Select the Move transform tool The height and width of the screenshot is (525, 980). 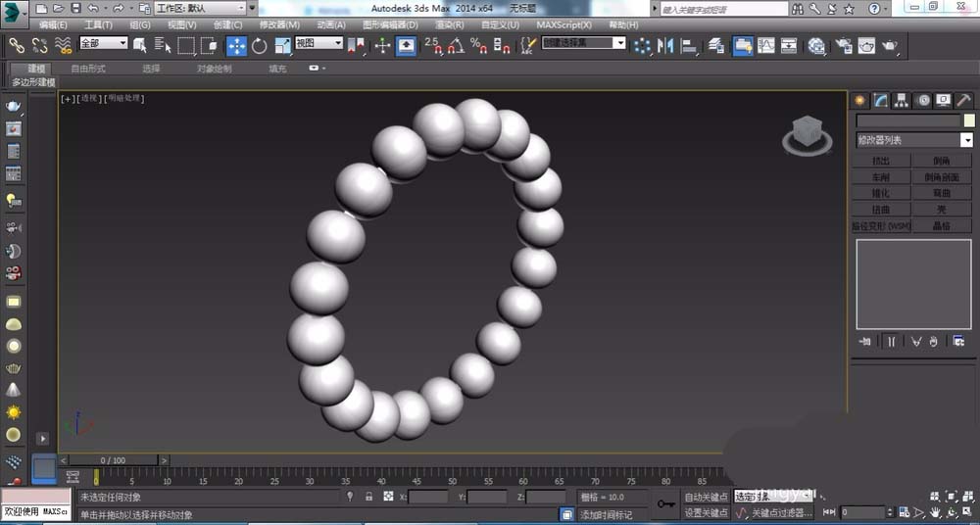(x=237, y=45)
